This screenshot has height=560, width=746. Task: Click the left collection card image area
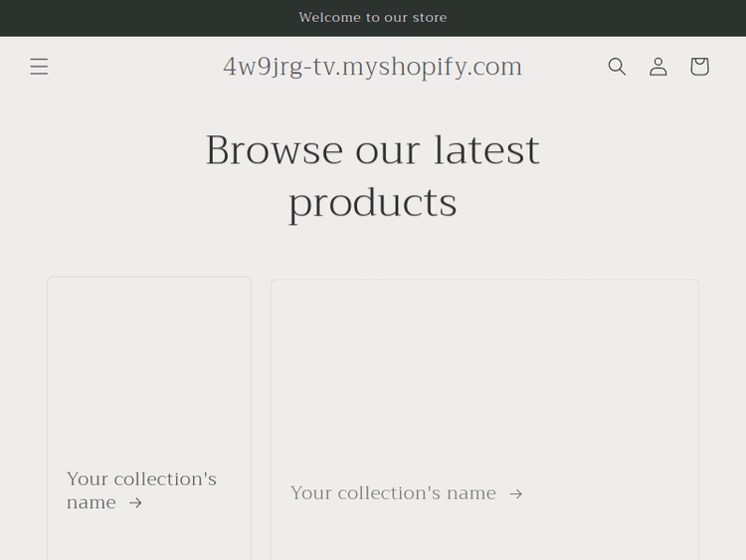pyautogui.click(x=149, y=368)
